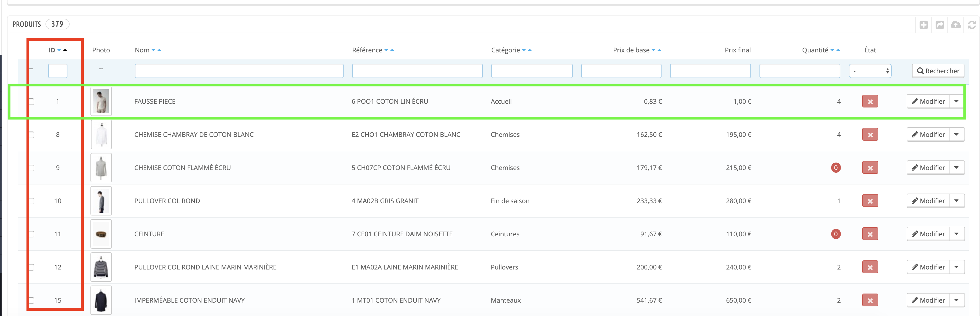The width and height of the screenshot is (980, 316).
Task: Check the box for product ID 12
Action: point(32,267)
